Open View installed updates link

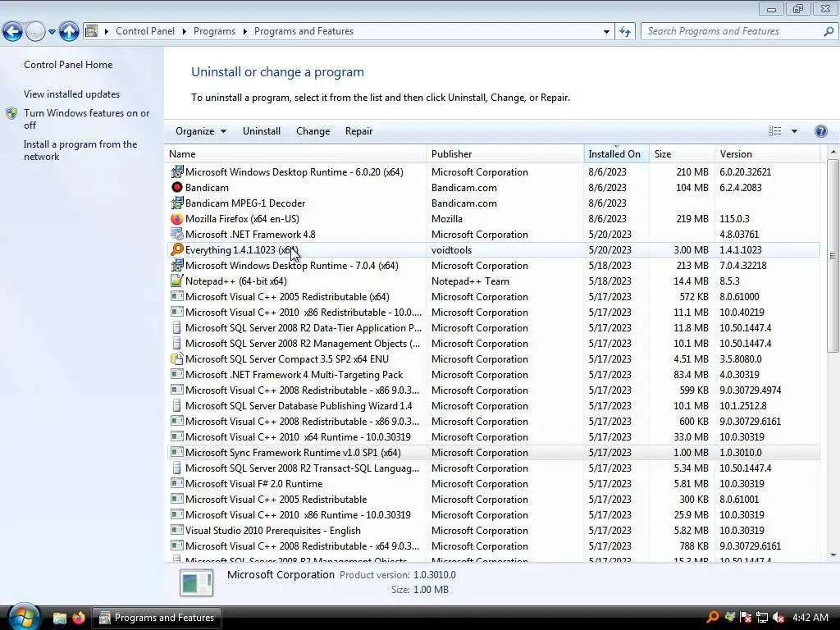click(72, 94)
